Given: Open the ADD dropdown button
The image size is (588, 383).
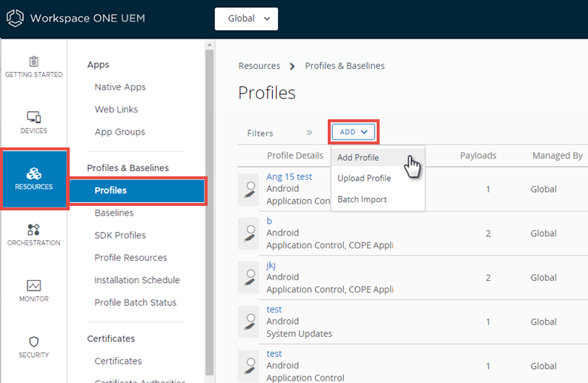Looking at the screenshot, I should tap(353, 132).
